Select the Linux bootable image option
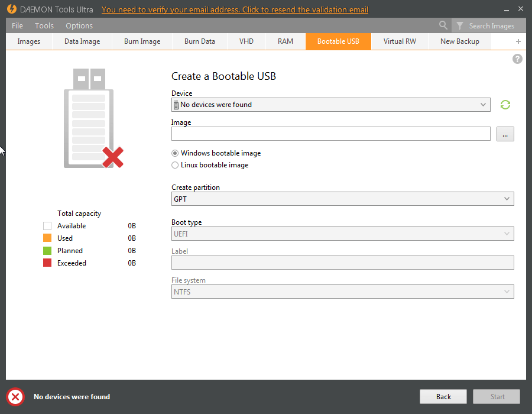This screenshot has height=414, width=532. (175, 165)
